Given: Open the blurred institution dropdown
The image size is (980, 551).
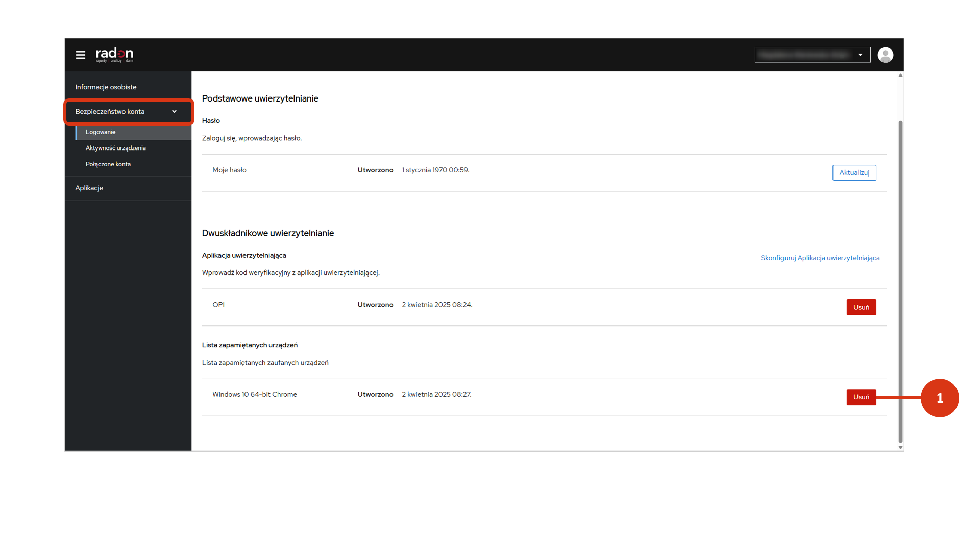Looking at the screenshot, I should click(x=812, y=55).
